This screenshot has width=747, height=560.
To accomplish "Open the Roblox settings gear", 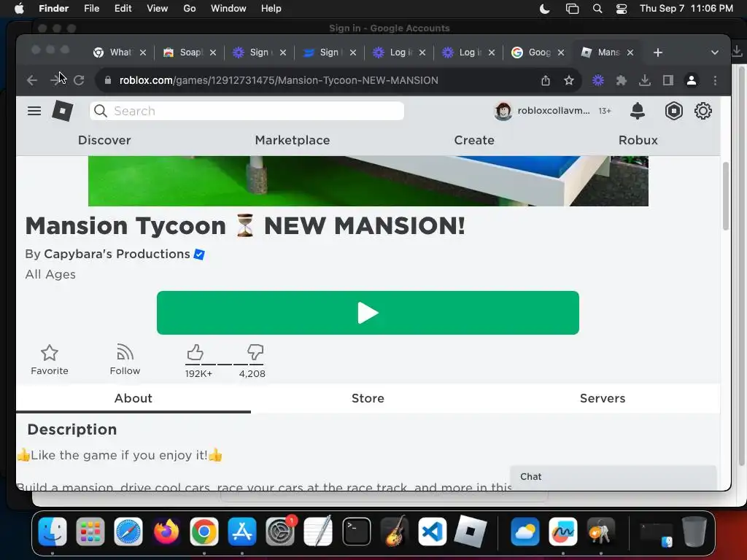I will (x=703, y=111).
